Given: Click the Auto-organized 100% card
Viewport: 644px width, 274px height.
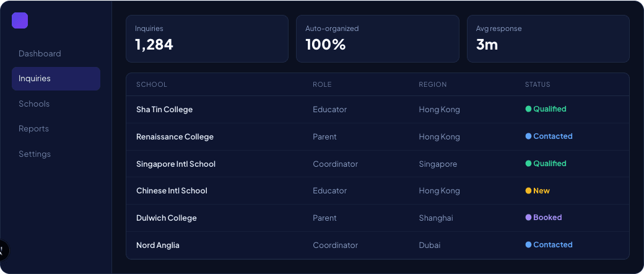Looking at the screenshot, I should [378, 38].
